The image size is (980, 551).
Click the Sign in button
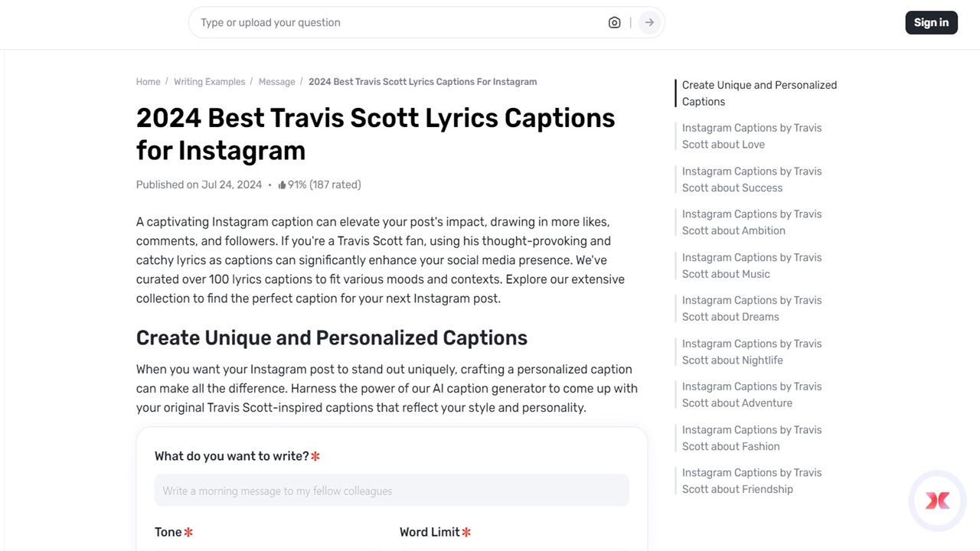coord(931,22)
